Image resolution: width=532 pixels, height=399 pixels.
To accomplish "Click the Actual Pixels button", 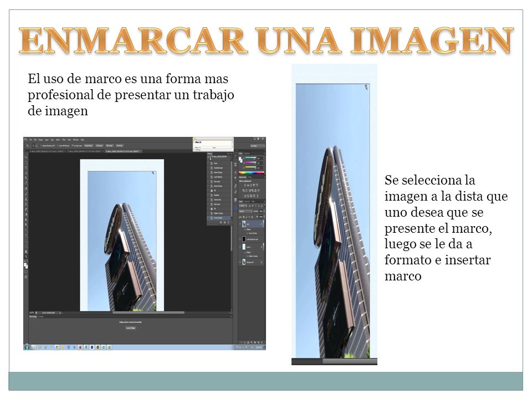I will 89,146.
